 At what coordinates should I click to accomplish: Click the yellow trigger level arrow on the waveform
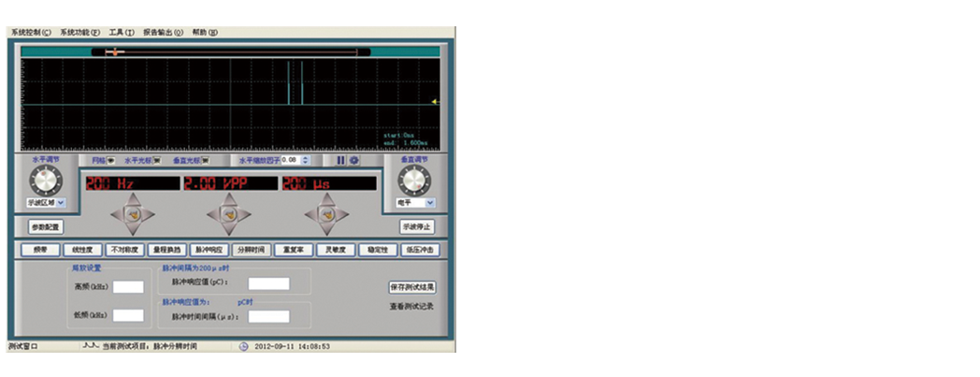(435, 101)
